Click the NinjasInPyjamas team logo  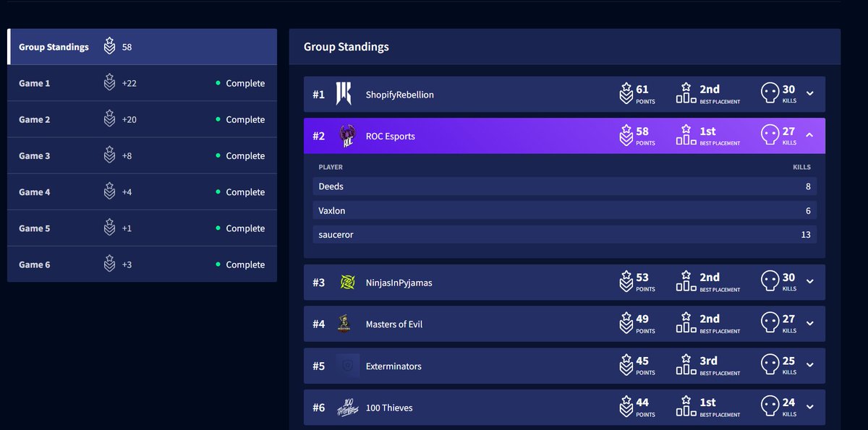[347, 283]
